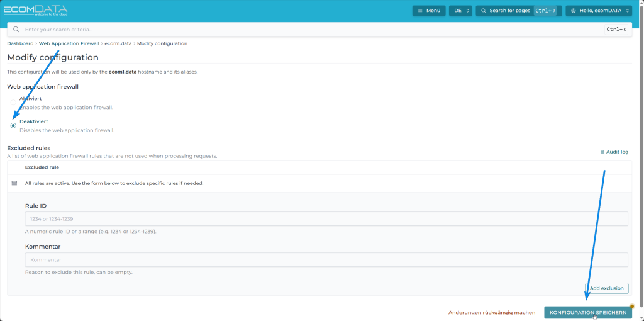Click 'Änderungen rückgängig machen'
This screenshot has height=321, width=644.
(491, 312)
